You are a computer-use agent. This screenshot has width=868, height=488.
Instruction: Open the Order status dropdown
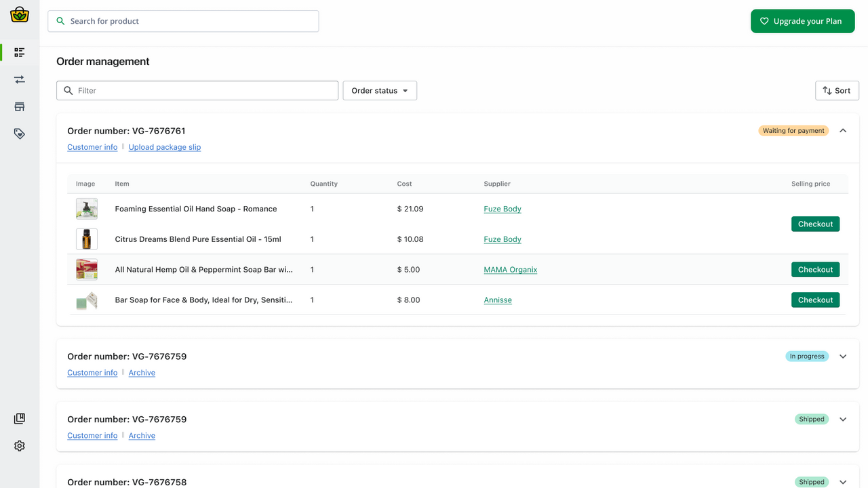pyautogui.click(x=380, y=91)
